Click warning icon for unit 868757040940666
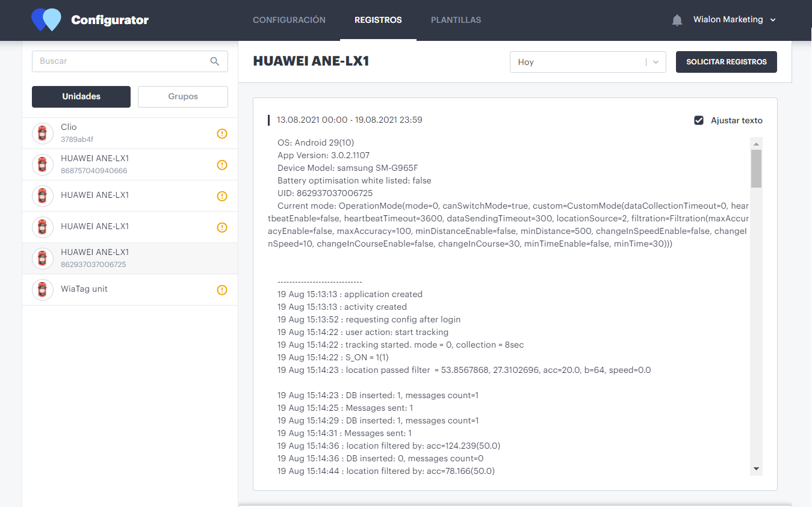812x507 pixels. pyautogui.click(x=222, y=165)
